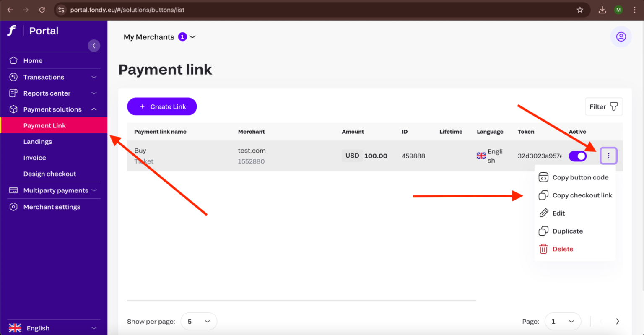Image resolution: width=644 pixels, height=335 pixels.
Task: Go to the next page with the arrow
Action: pyautogui.click(x=617, y=321)
